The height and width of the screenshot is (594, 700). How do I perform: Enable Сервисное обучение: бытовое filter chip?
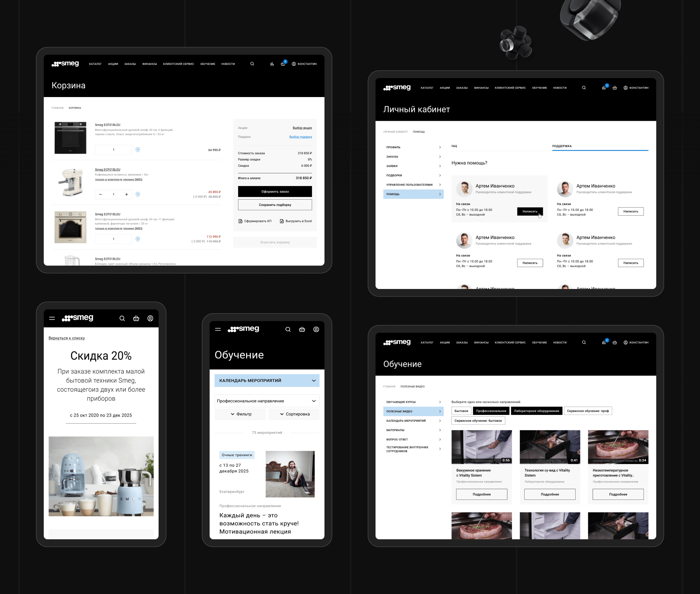coord(478,421)
